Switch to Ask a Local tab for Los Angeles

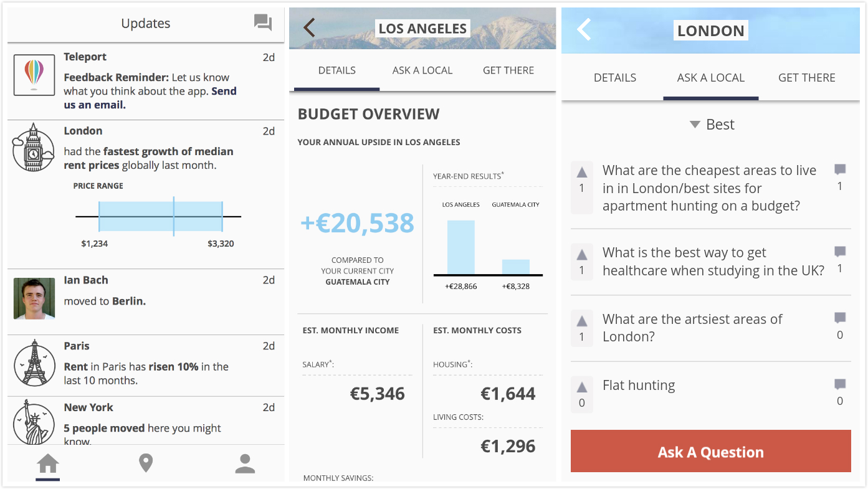click(x=422, y=70)
